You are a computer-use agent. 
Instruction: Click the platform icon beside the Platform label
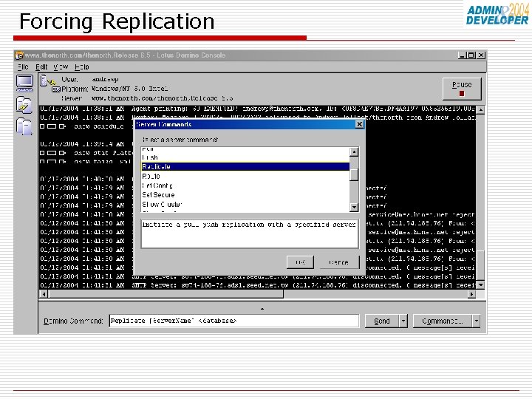click(55, 89)
